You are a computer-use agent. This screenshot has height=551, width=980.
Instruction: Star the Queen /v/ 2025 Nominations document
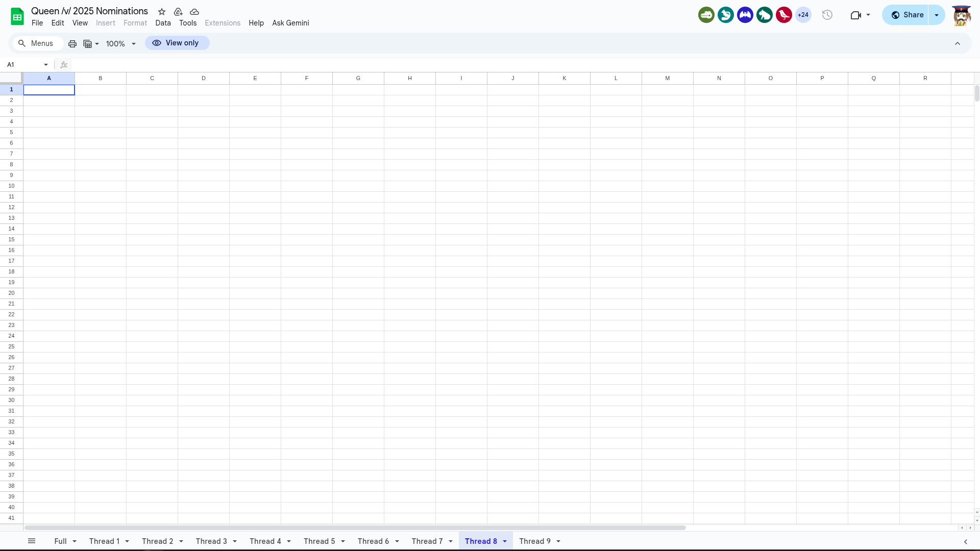click(x=162, y=12)
